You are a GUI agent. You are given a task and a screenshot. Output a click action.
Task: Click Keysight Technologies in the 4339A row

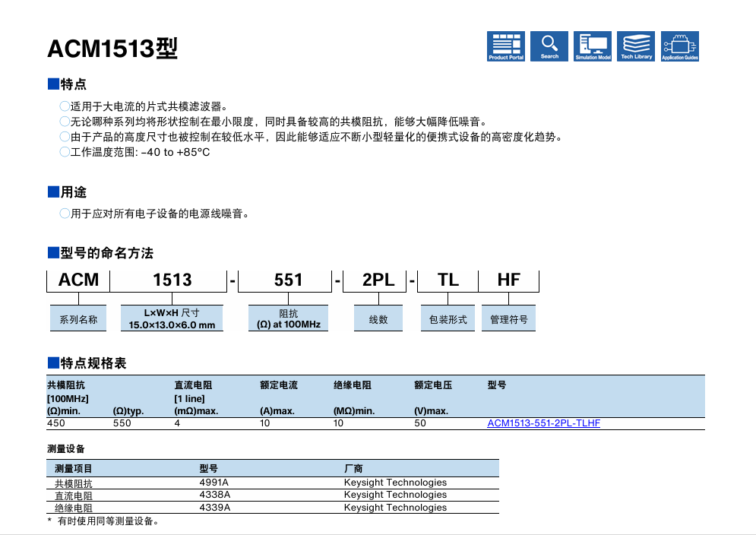pyautogui.click(x=395, y=508)
